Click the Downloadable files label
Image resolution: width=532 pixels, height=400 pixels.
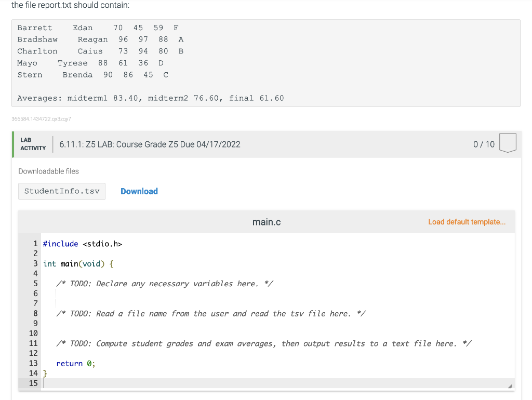point(48,171)
